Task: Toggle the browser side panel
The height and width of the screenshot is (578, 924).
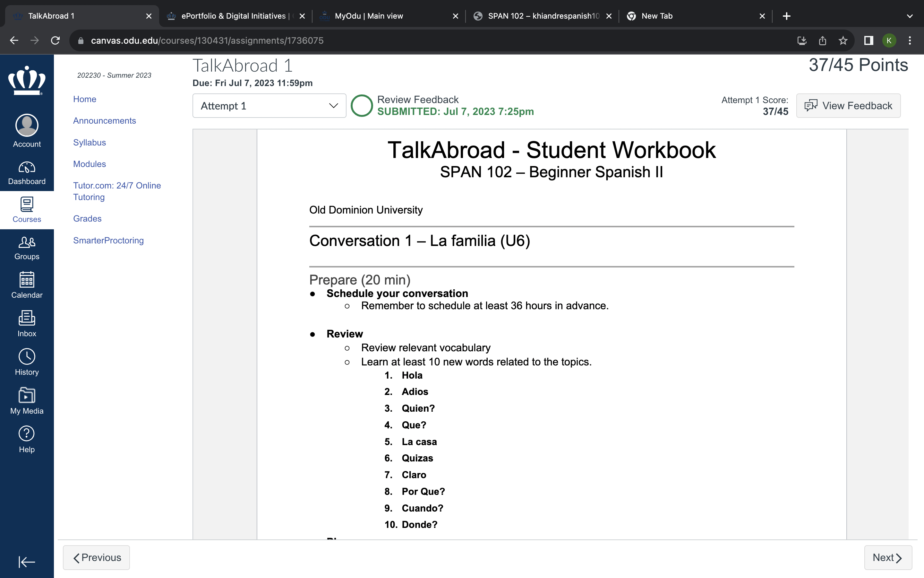Action: click(868, 40)
